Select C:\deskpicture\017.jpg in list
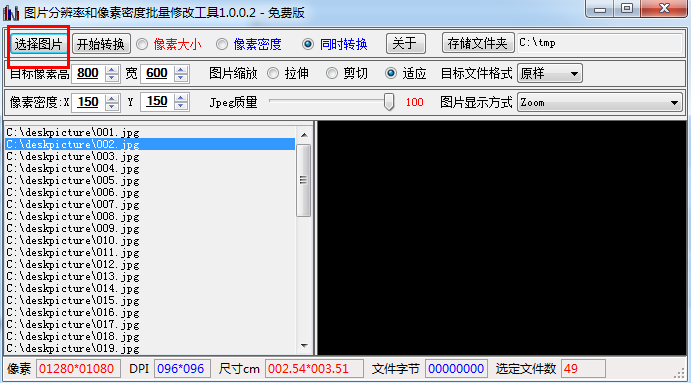The image size is (691, 383). pos(150,324)
